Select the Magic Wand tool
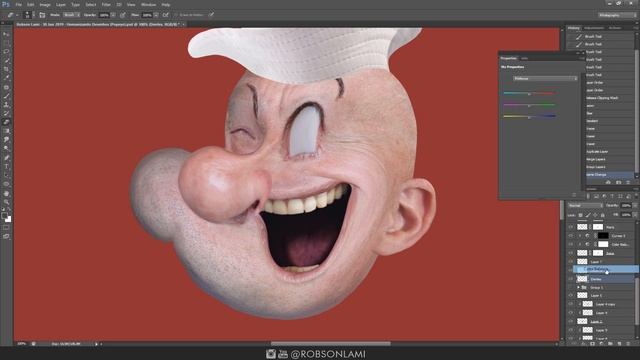The width and height of the screenshot is (640, 360). [x=6, y=60]
